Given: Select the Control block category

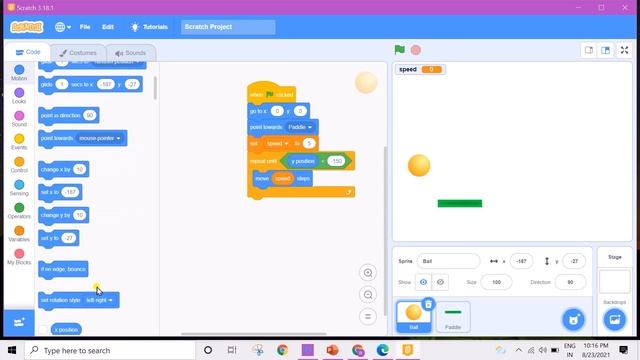Looking at the screenshot, I should point(19,165).
